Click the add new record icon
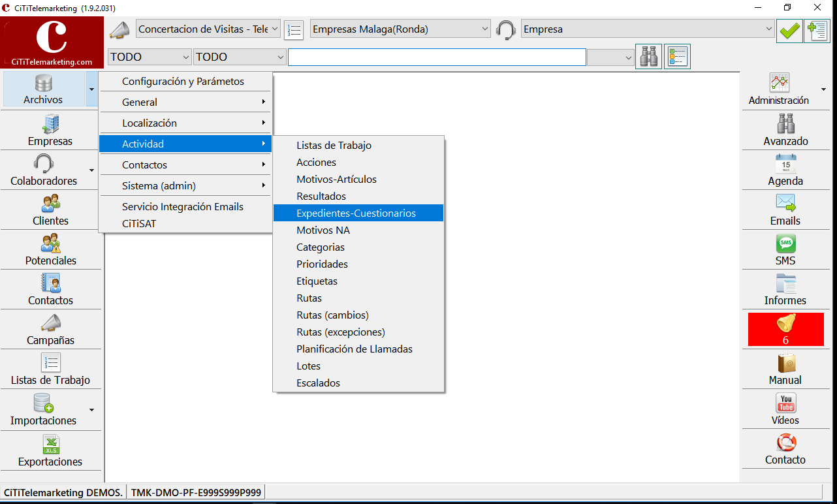837x504 pixels. [x=817, y=31]
